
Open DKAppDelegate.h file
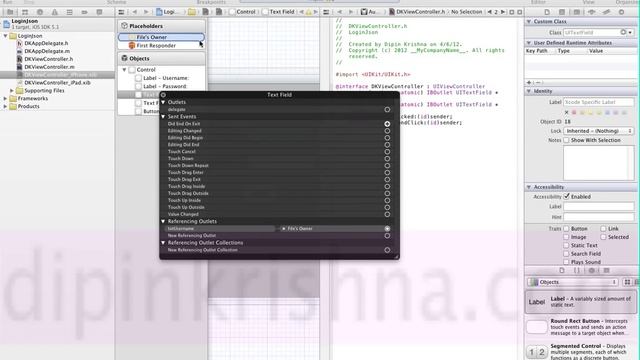pos(46,43)
